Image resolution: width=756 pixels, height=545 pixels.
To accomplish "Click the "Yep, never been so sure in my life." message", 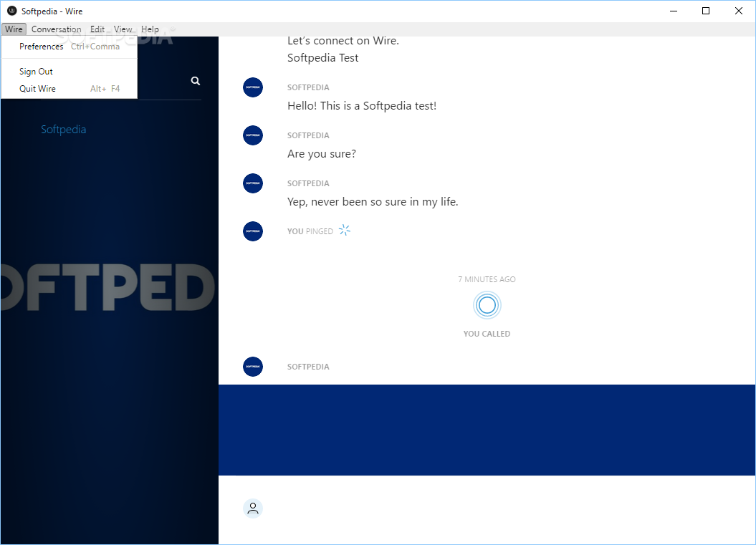I will click(373, 202).
